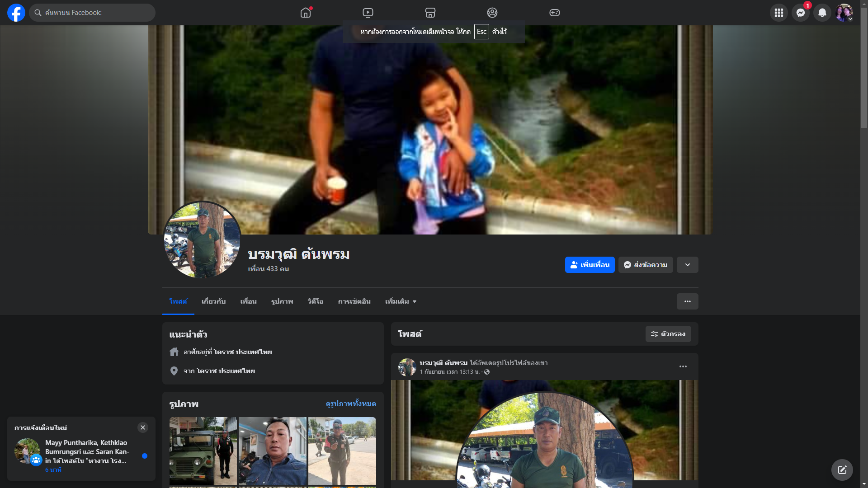Expand the เพิ่มเติม tab dropdown

point(401,301)
